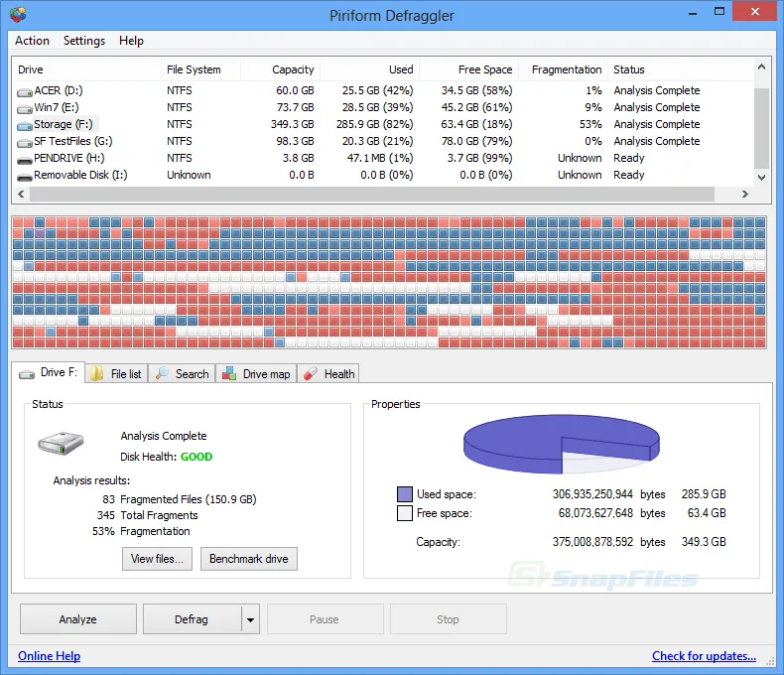Click the drive map block grid
The image size is (784, 675).
(x=389, y=282)
